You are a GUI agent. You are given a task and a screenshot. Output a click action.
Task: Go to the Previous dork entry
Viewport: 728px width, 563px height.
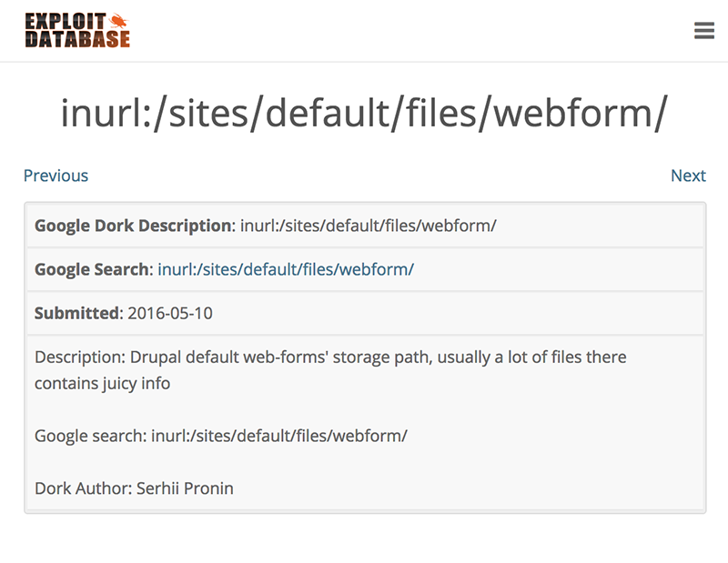(56, 176)
